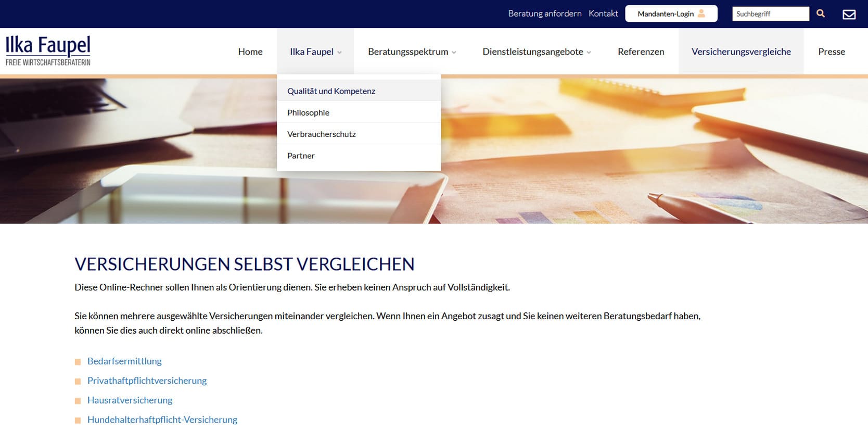Choose Qualität und Kompetenz from submenu
868x442 pixels.
coord(331,91)
